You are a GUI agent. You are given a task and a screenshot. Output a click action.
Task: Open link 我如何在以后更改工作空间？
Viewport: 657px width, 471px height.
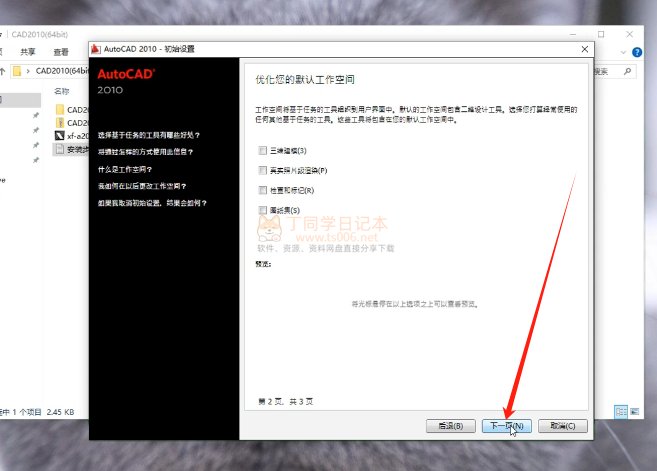[x=142, y=186]
